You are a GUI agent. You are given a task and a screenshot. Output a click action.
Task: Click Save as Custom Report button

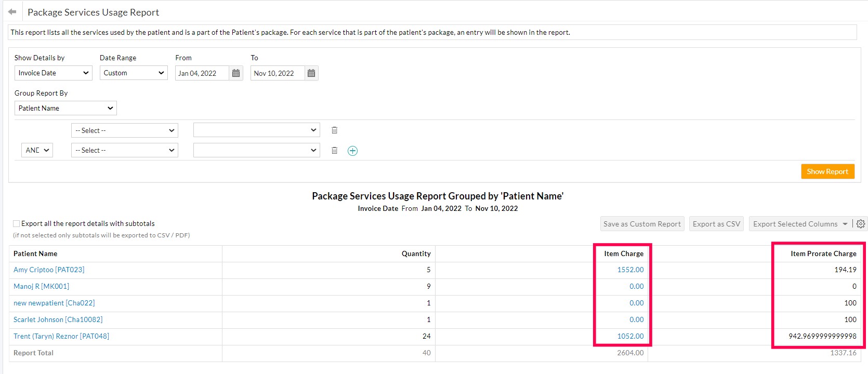click(x=642, y=224)
